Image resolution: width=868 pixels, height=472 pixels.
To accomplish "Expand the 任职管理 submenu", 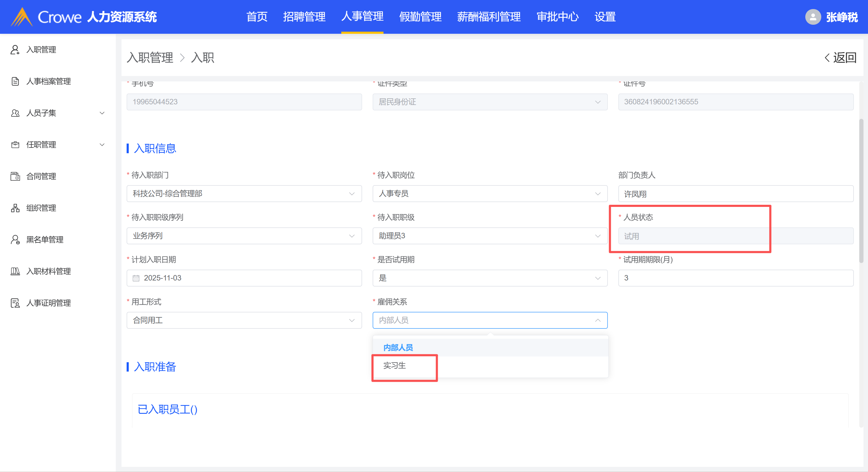I will (x=102, y=145).
